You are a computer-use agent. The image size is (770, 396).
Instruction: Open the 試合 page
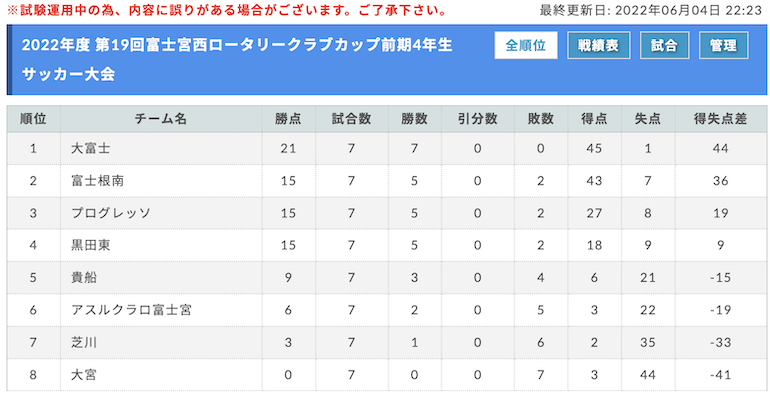(664, 45)
